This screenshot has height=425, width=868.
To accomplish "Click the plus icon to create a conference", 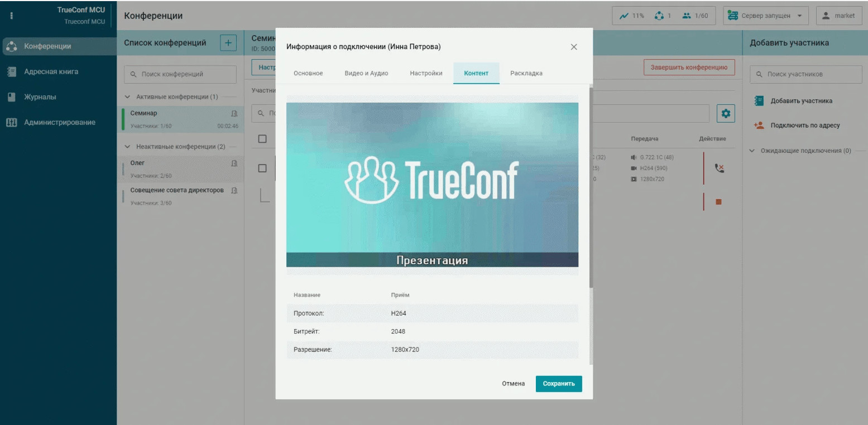I will coord(228,43).
